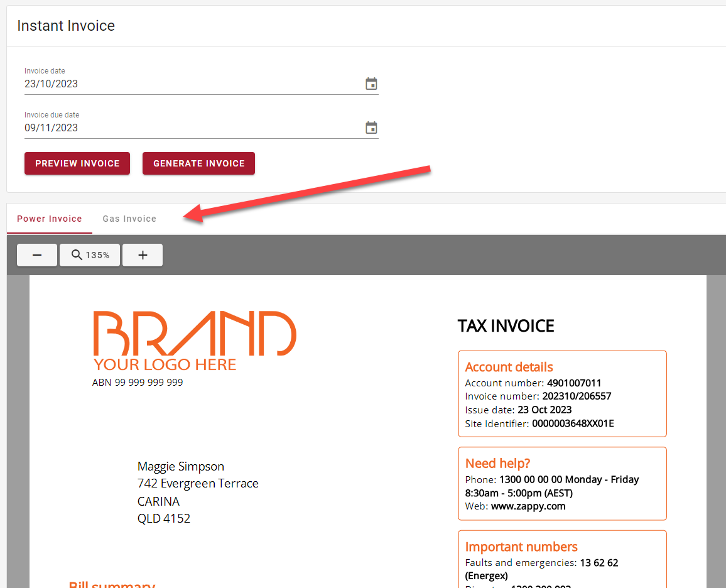The image size is (726, 588).
Task: Click the Need help section heading
Action: point(497,463)
